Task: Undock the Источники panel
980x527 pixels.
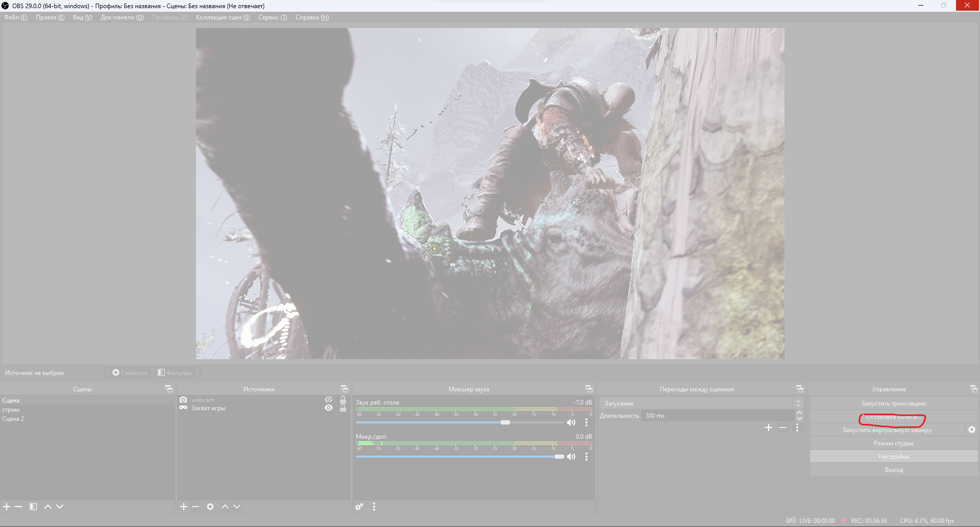Action: [345, 389]
